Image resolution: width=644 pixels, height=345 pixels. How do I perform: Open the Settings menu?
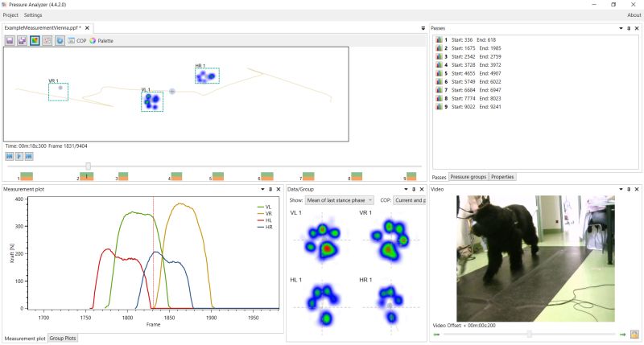[x=33, y=15]
